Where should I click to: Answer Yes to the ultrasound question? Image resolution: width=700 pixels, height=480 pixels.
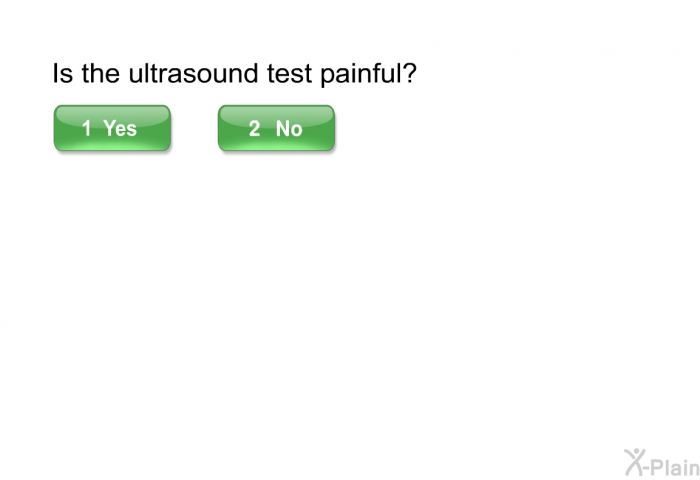(112, 128)
